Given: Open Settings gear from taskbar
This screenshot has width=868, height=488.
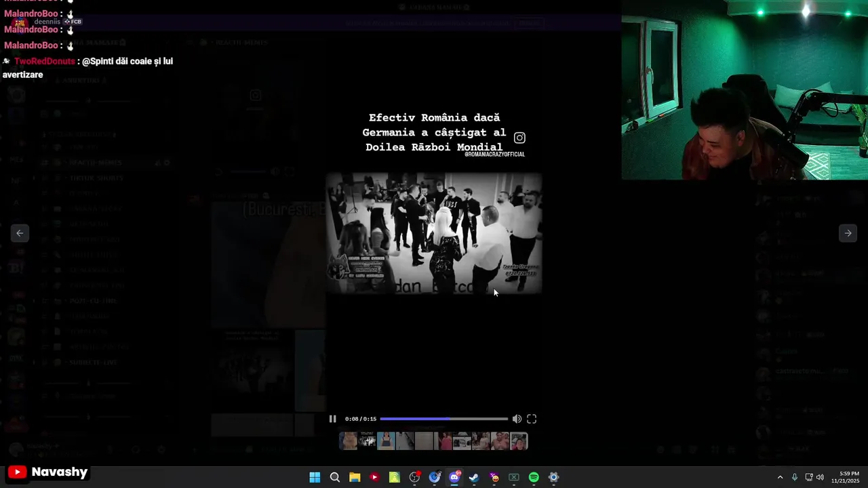Looking at the screenshot, I should [553, 477].
